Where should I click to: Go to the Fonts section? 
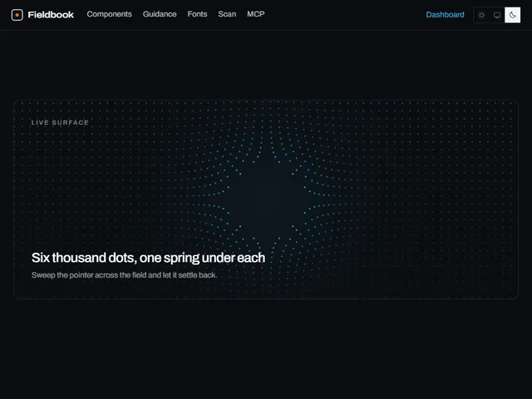pos(197,14)
